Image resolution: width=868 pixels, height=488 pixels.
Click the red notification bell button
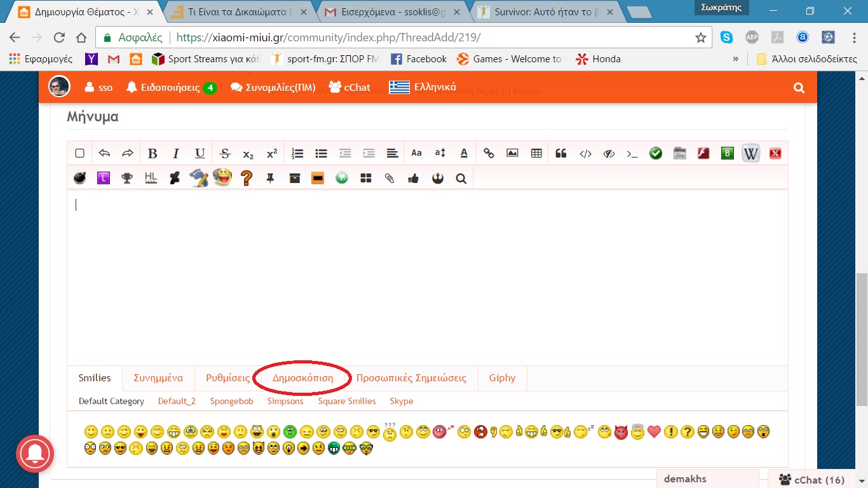point(35,453)
